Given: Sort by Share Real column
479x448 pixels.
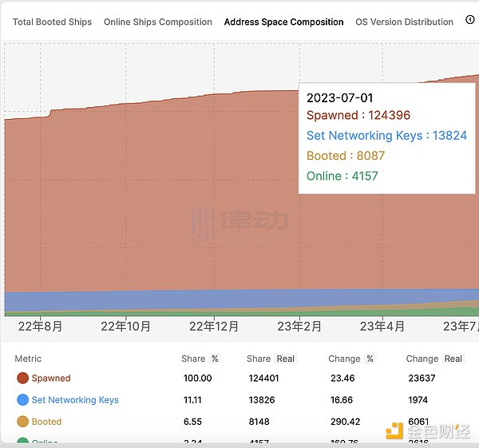Looking at the screenshot, I should (271, 359).
